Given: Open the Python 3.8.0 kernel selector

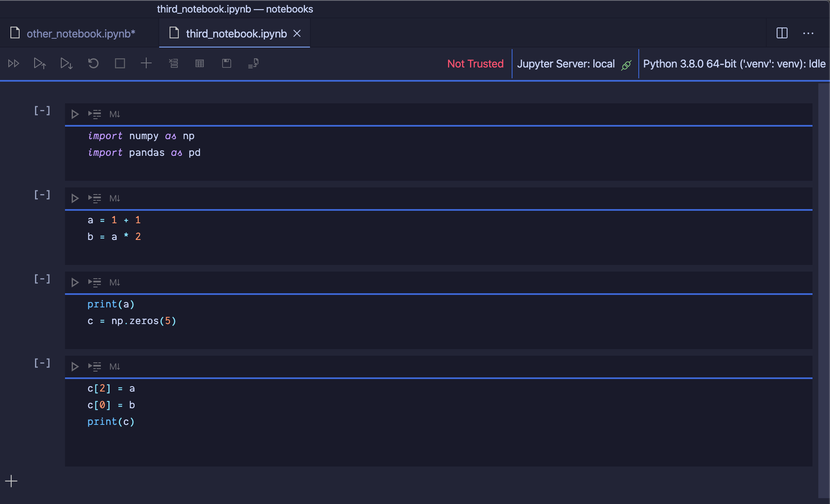Looking at the screenshot, I should (x=734, y=64).
